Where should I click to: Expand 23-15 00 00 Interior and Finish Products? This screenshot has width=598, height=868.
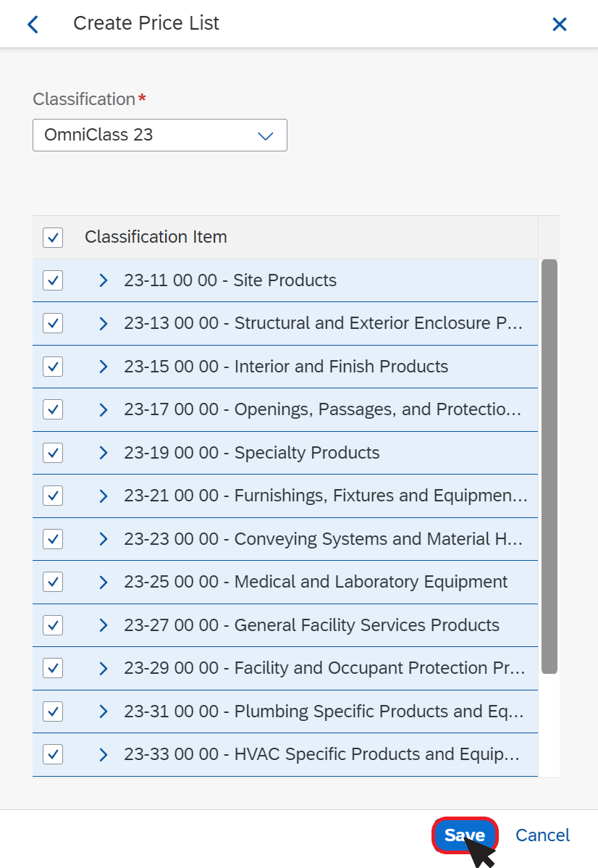click(x=104, y=367)
